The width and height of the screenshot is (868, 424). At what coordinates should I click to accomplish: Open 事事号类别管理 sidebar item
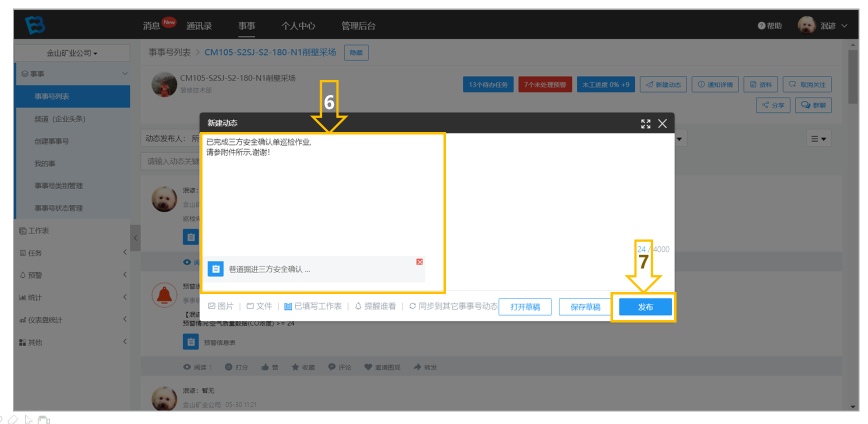coord(58,185)
